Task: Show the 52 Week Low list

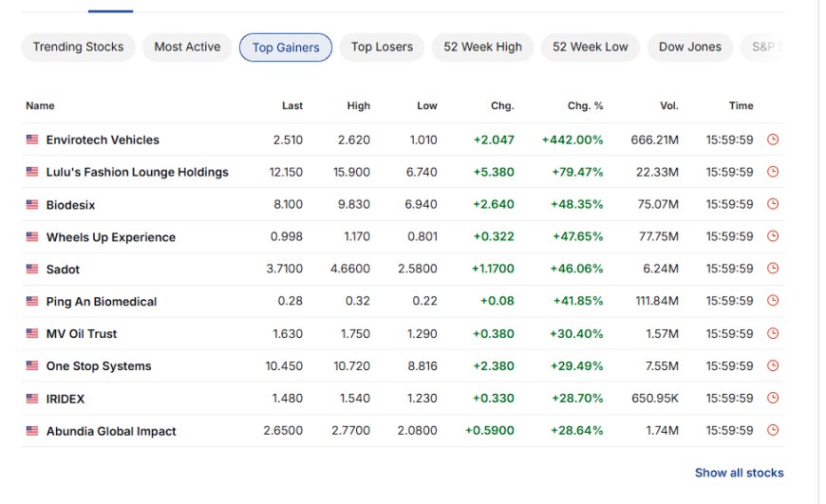Action: pyautogui.click(x=590, y=47)
